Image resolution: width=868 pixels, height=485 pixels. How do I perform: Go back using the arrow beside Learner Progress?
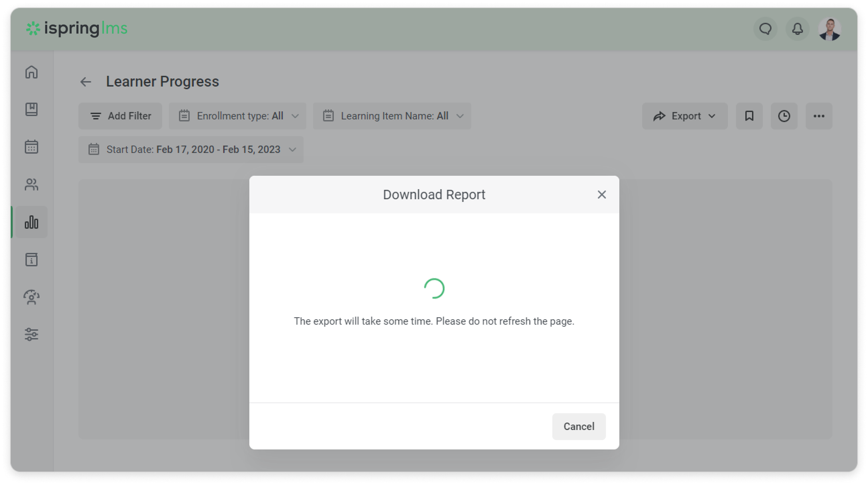tap(85, 82)
